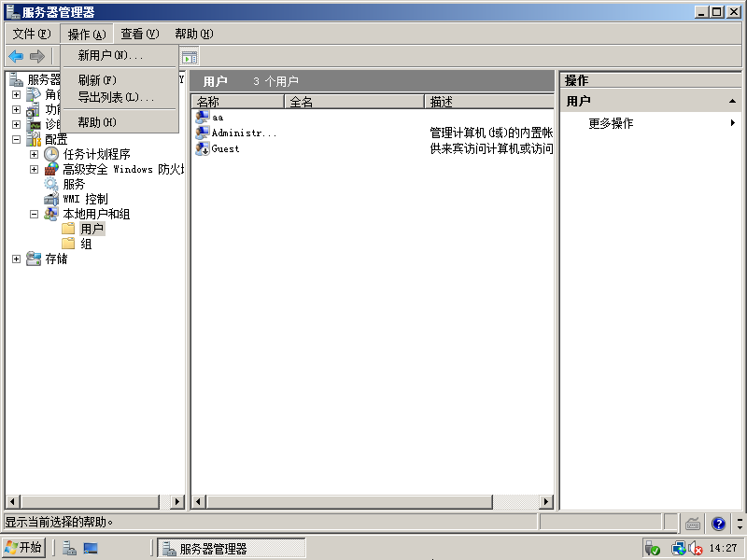Click the WMI 控制 icon

(51, 199)
